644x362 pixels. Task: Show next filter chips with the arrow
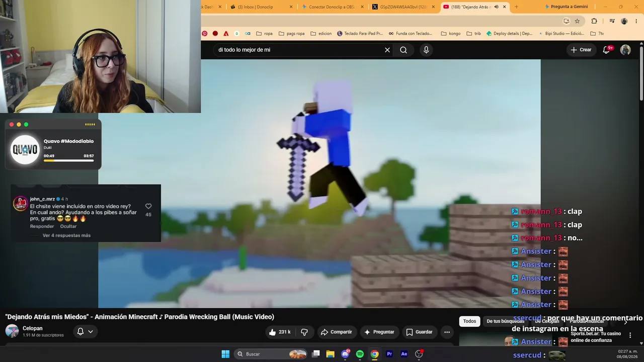point(626,321)
